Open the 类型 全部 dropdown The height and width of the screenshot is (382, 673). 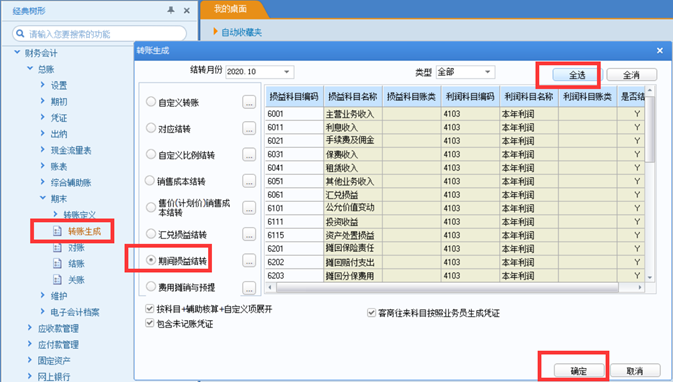[x=465, y=72]
